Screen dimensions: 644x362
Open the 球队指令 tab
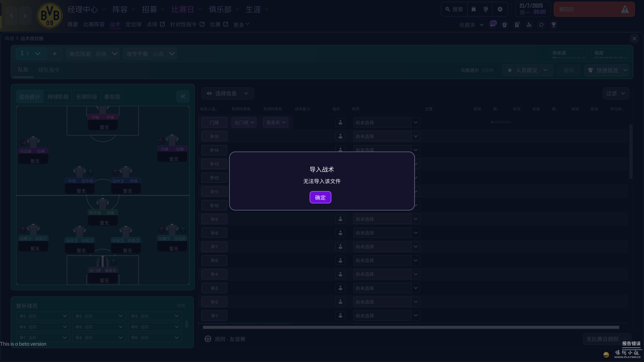point(49,70)
